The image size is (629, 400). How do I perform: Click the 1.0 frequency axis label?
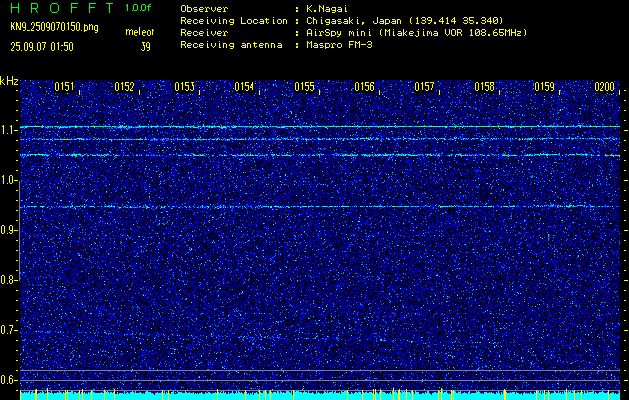coord(8,181)
